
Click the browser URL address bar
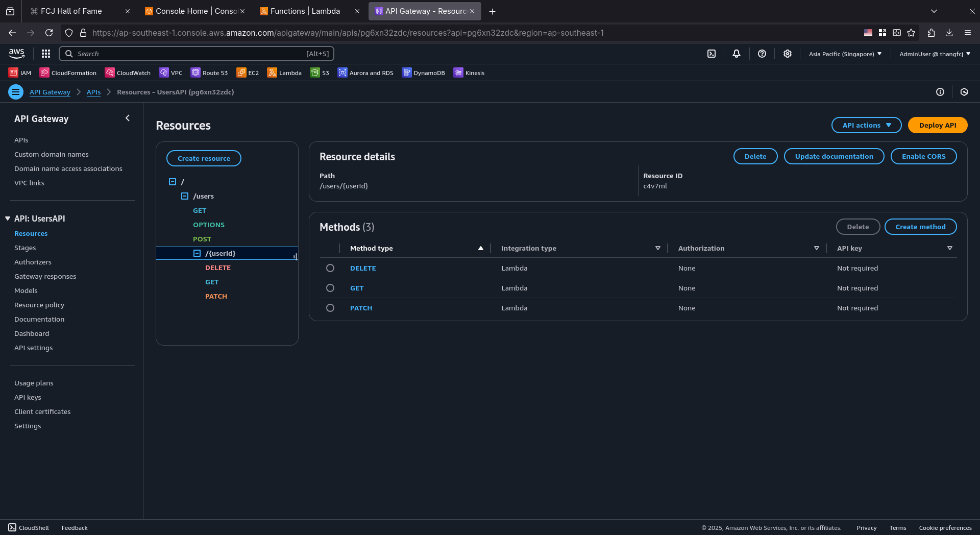tap(347, 33)
